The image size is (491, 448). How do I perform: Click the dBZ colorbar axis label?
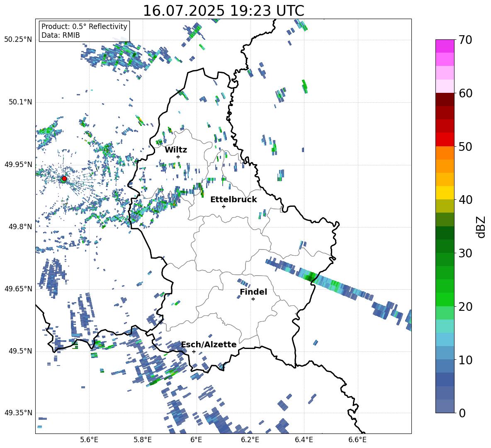pyautogui.click(x=481, y=227)
